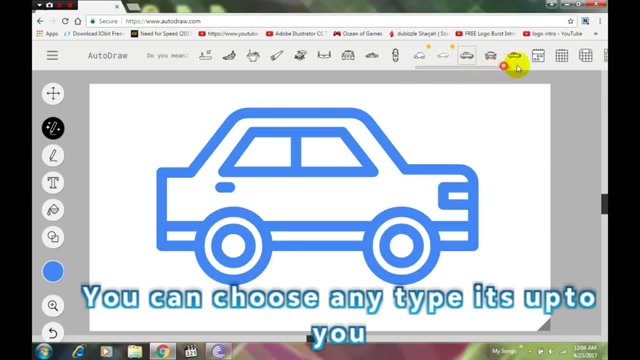640x360 pixels.
Task: Open a new browser tab
Action: tap(133, 7)
